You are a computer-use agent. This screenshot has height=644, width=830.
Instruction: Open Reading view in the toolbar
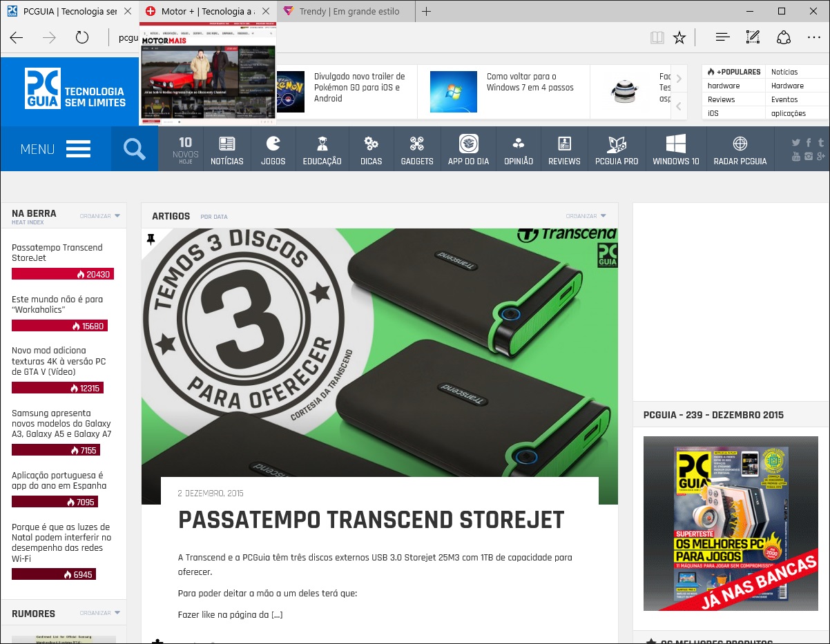[657, 37]
